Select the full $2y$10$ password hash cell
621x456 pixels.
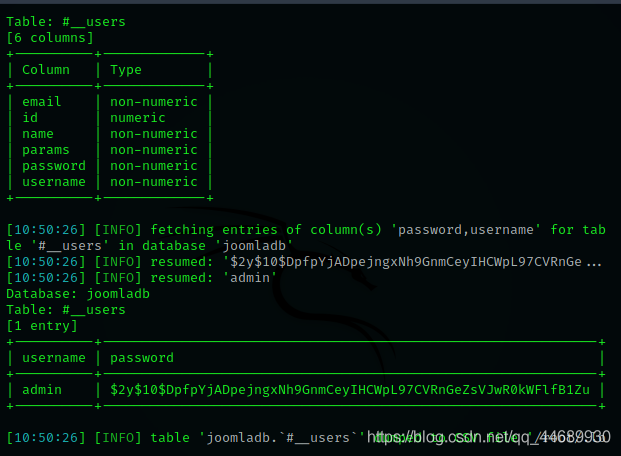[350, 390]
